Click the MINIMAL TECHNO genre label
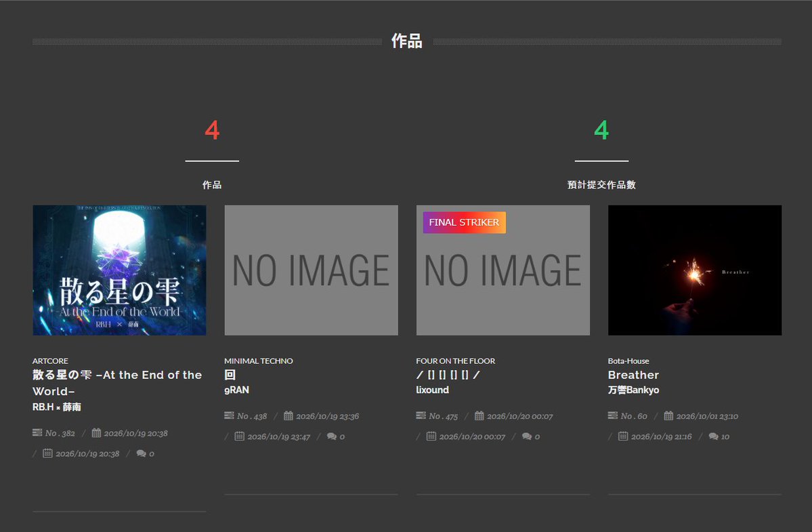 259,361
